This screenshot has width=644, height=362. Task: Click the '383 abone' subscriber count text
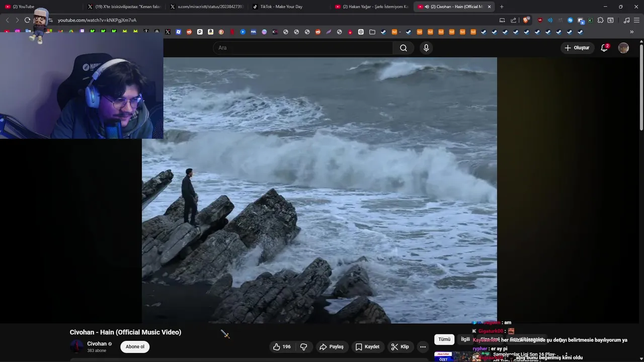[x=97, y=350]
